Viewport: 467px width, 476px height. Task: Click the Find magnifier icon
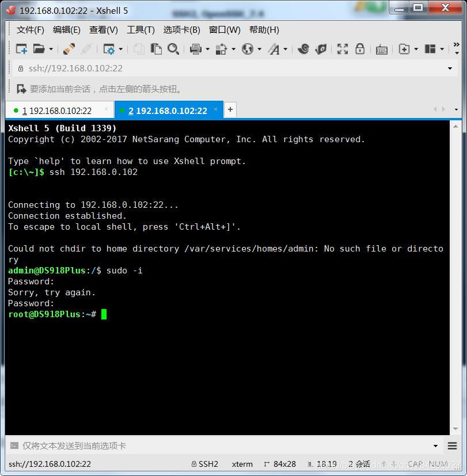[173, 49]
